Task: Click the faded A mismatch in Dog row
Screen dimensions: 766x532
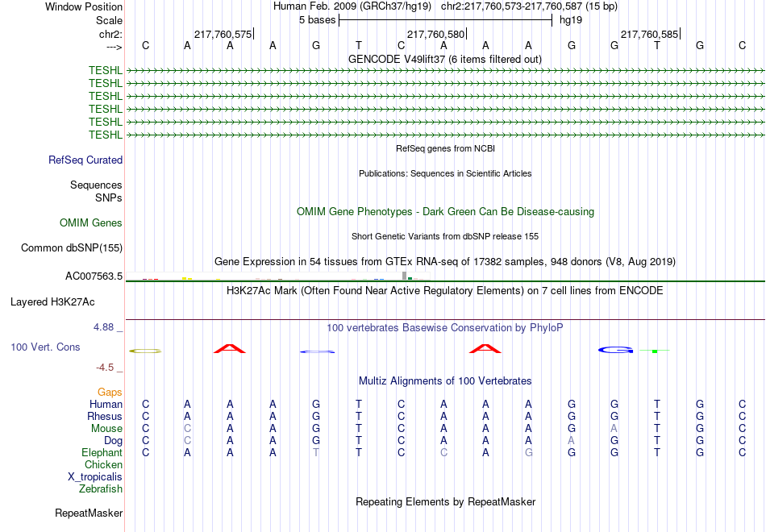Action: pos(571,441)
